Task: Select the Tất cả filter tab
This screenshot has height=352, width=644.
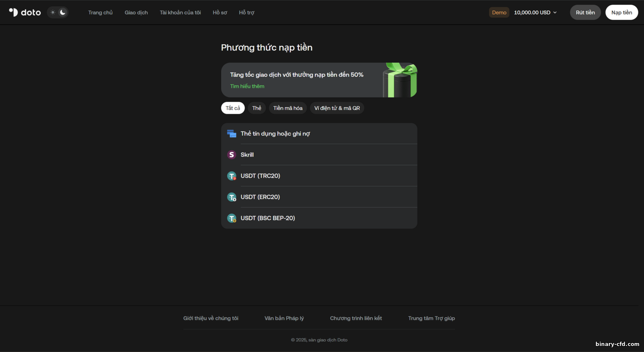Action: point(233,108)
